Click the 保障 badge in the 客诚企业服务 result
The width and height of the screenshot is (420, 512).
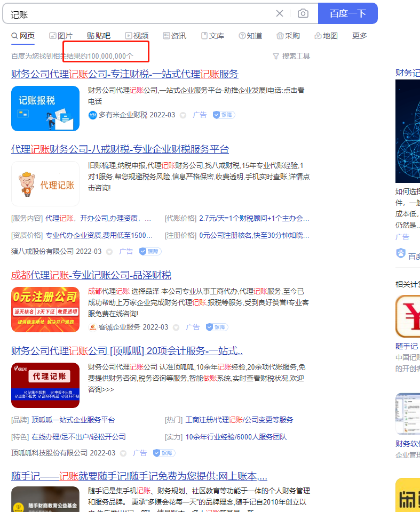(x=217, y=327)
